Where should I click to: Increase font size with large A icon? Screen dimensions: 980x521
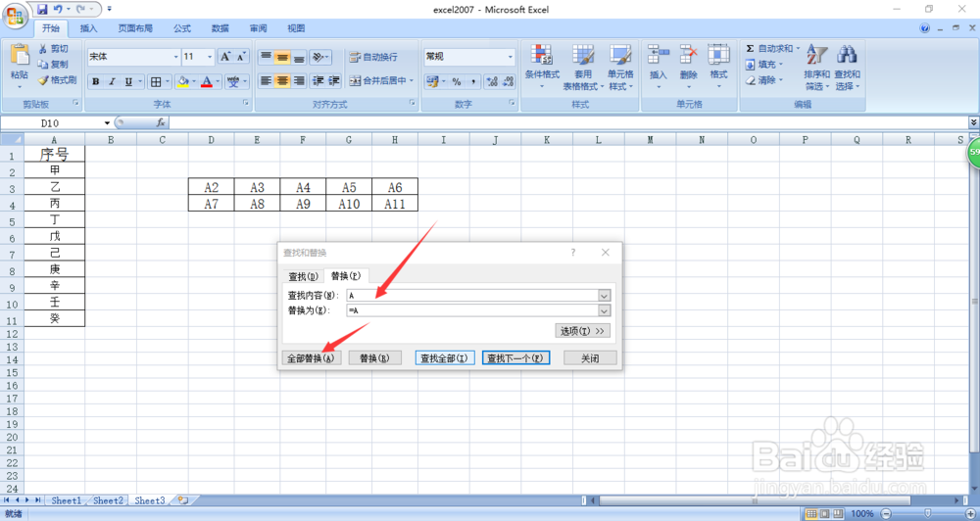pos(225,57)
